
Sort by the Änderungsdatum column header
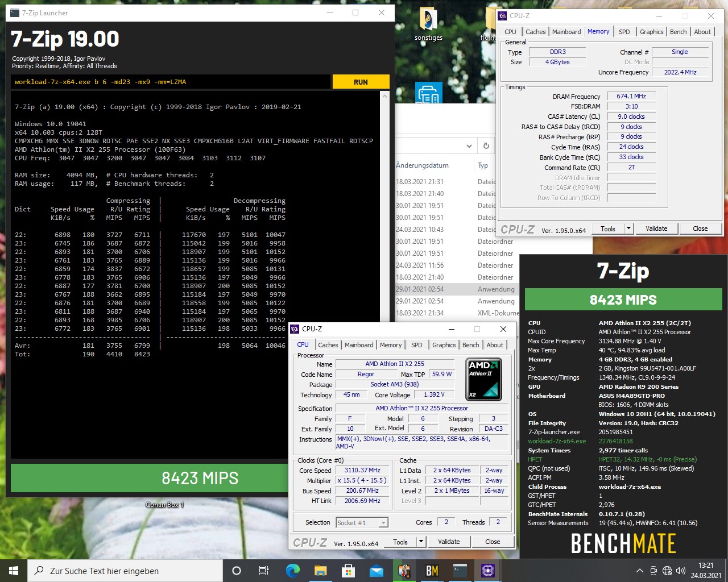pos(423,165)
